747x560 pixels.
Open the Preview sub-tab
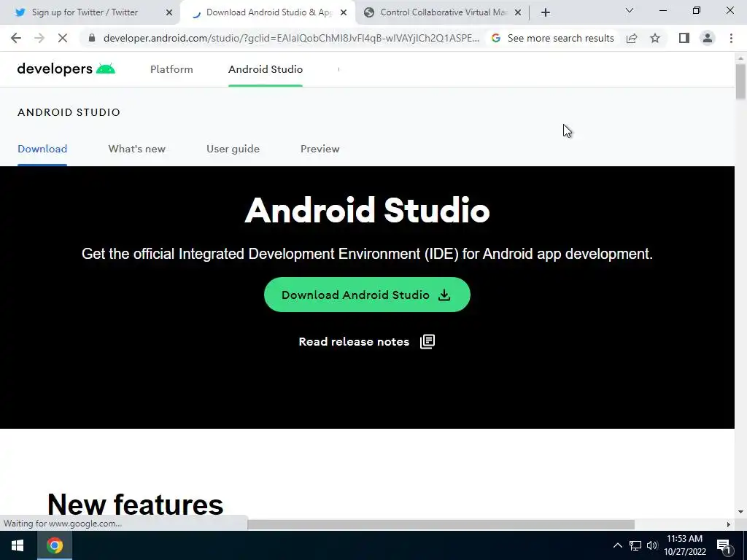[320, 149]
